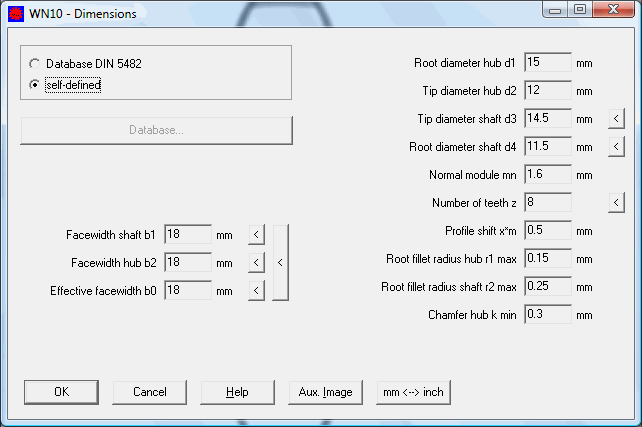This screenshot has width=642, height=427.
Task: Switch units with mm <--> inch button
Action: [413, 392]
